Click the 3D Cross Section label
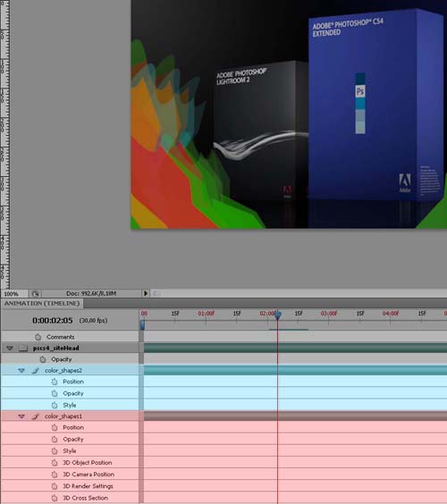The image size is (447, 504). [x=85, y=498]
